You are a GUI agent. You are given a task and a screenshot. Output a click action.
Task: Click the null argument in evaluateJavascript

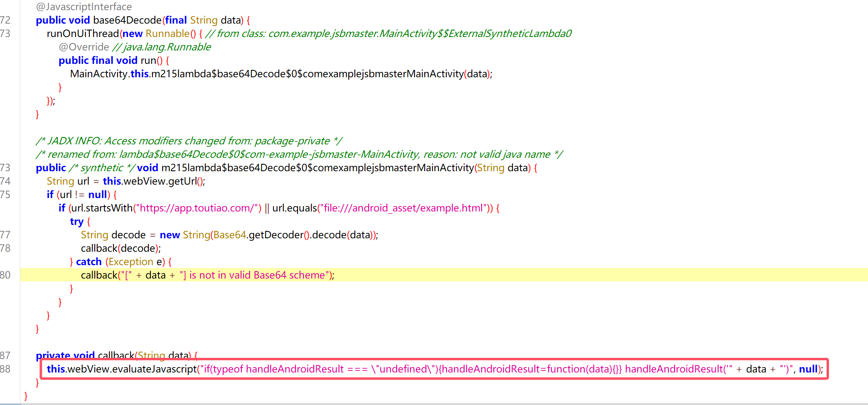click(x=808, y=369)
